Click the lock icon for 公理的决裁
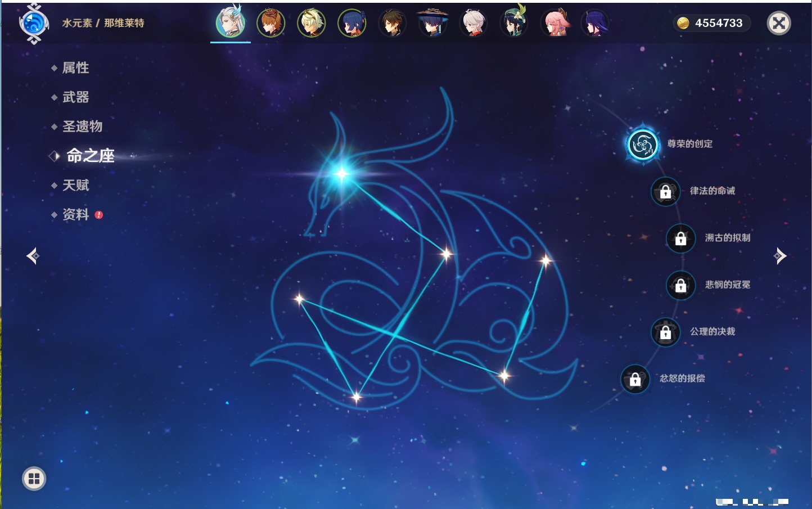The image size is (812, 509). [x=665, y=332]
